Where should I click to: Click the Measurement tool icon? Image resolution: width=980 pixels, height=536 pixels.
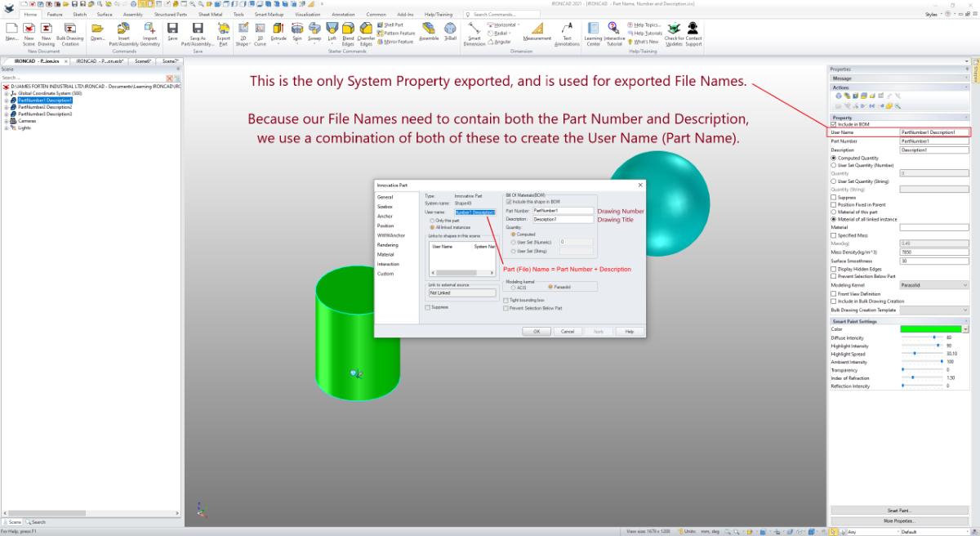pos(537,28)
